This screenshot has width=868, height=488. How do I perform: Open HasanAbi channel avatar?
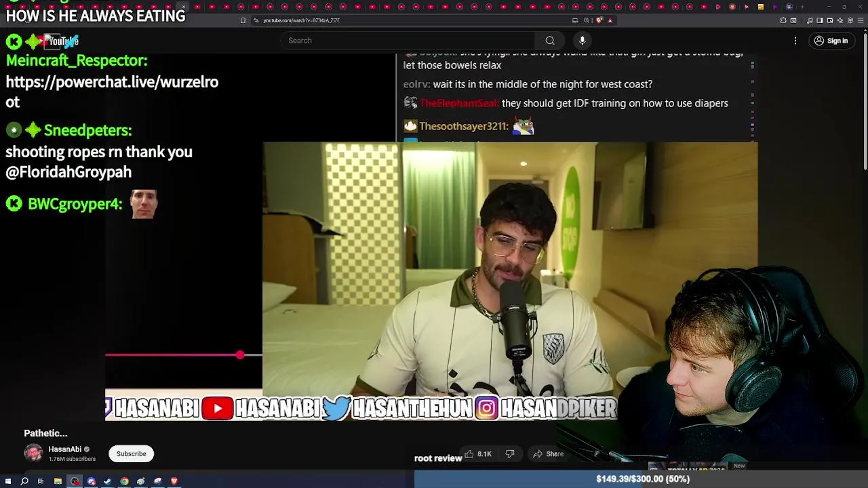[x=33, y=453]
